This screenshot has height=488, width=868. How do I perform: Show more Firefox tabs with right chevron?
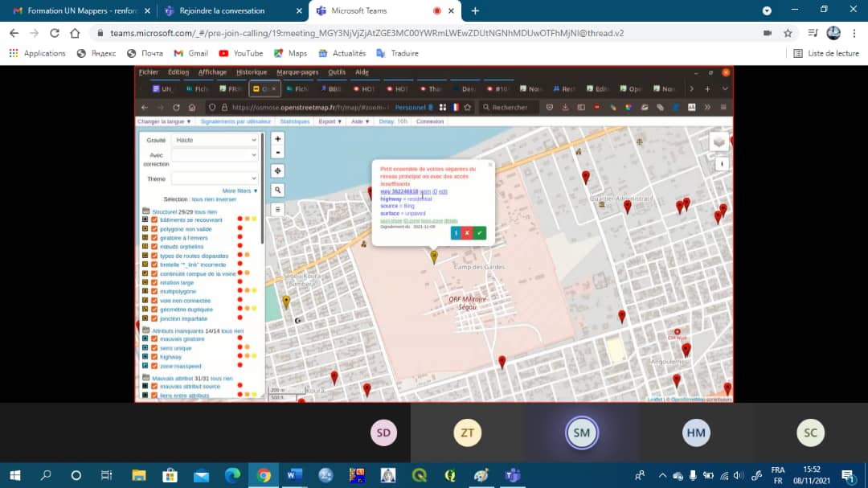pyautogui.click(x=691, y=88)
